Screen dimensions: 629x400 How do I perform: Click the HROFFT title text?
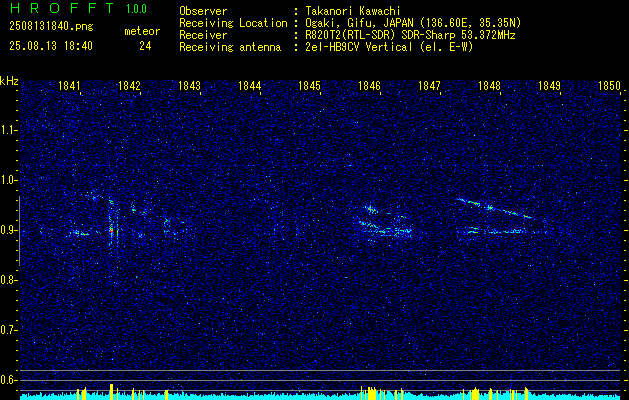pyautogui.click(x=62, y=8)
